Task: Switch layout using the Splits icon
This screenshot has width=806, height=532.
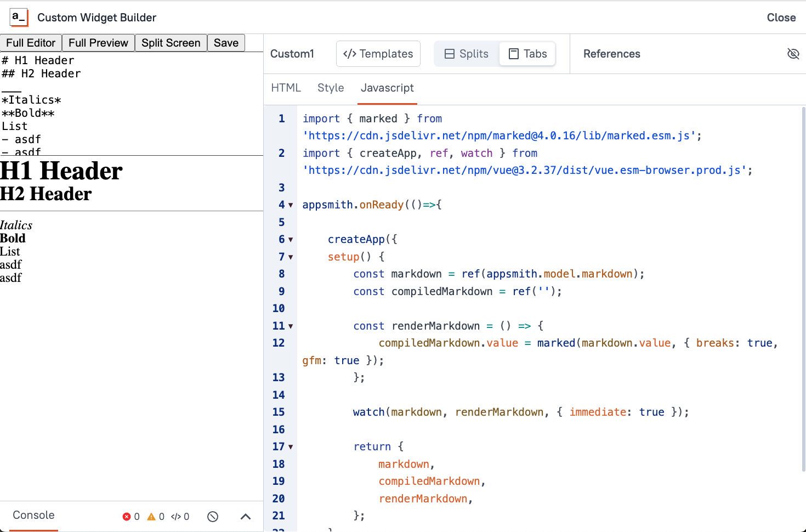Action: pos(467,53)
